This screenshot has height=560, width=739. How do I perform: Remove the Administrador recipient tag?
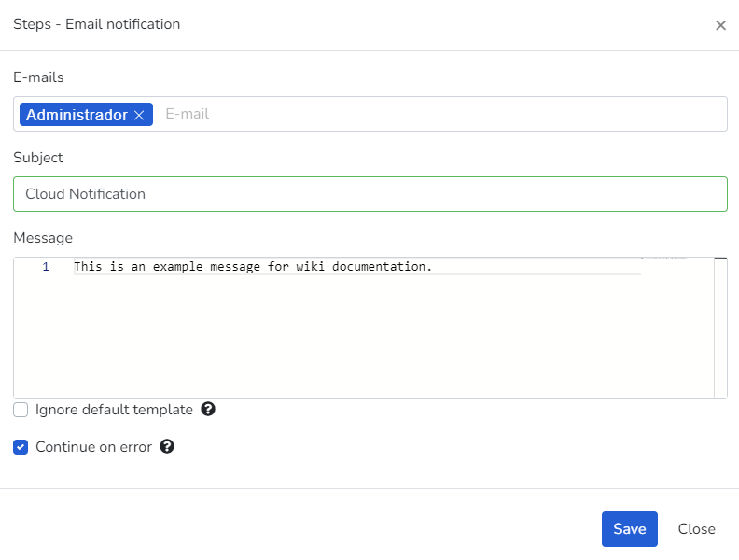click(139, 115)
